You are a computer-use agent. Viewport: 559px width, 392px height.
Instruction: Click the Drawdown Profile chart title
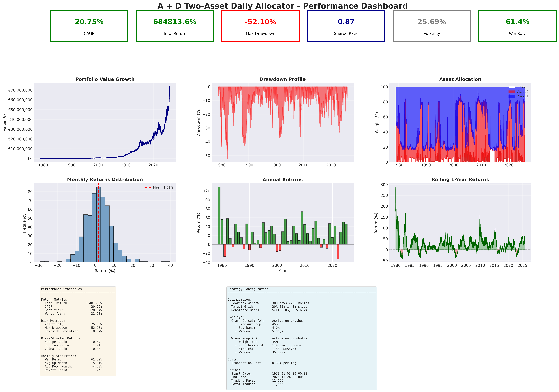coord(282,79)
